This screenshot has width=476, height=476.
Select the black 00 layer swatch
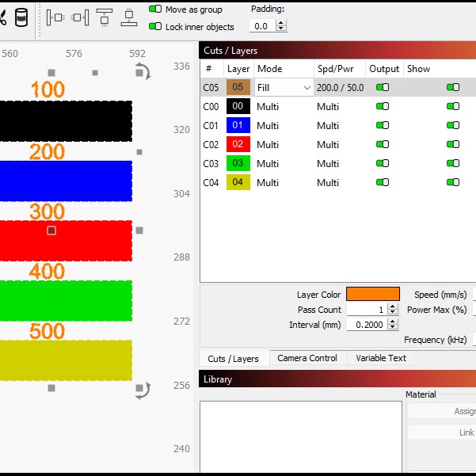tap(238, 106)
